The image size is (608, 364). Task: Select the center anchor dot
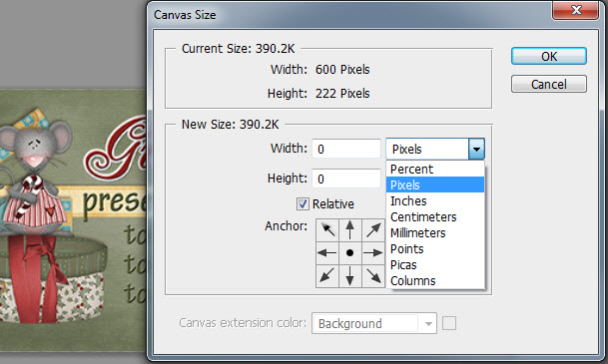coord(350,253)
